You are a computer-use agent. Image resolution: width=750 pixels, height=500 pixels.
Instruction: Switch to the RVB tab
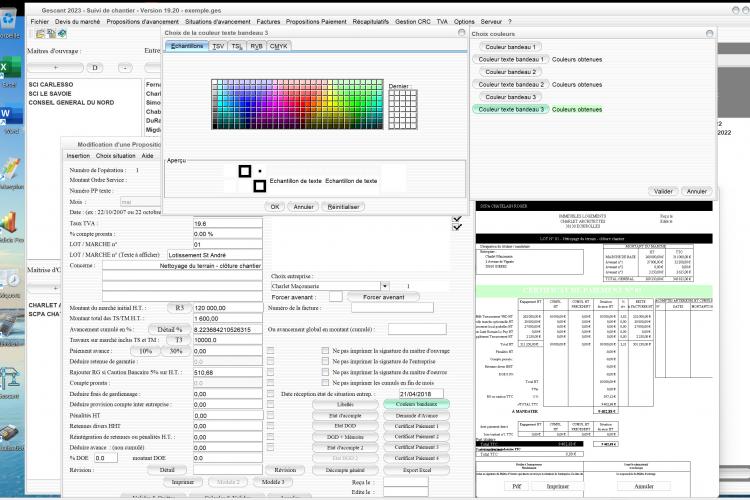click(x=256, y=46)
